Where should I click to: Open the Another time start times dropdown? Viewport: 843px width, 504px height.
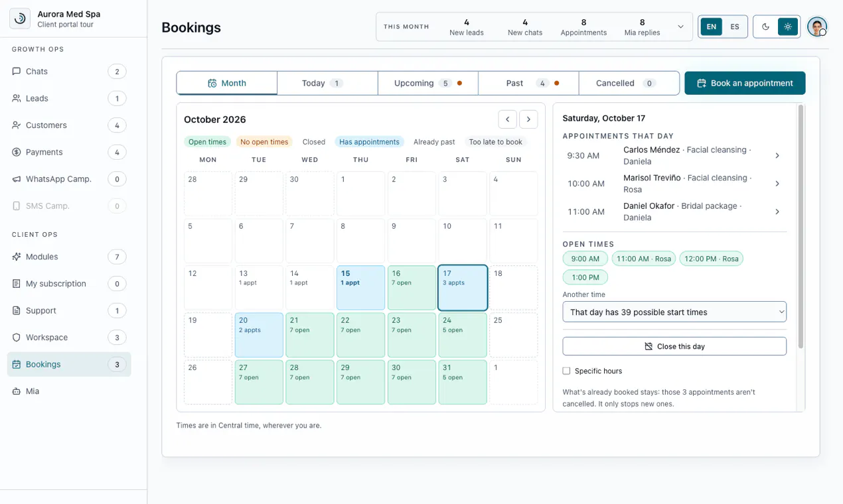click(x=674, y=312)
